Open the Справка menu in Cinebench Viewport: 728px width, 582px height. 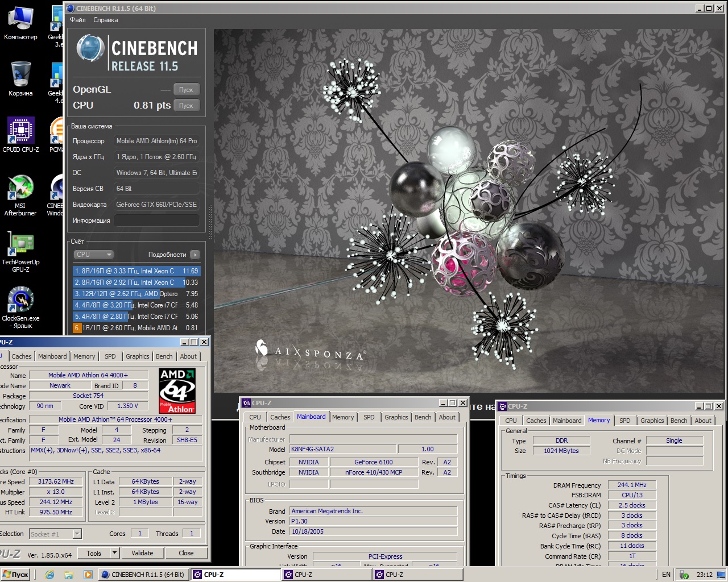(x=106, y=20)
